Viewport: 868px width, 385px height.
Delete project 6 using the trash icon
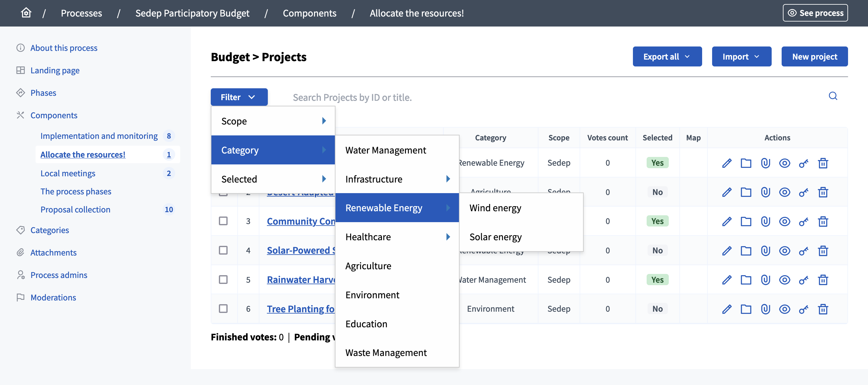pyautogui.click(x=823, y=309)
